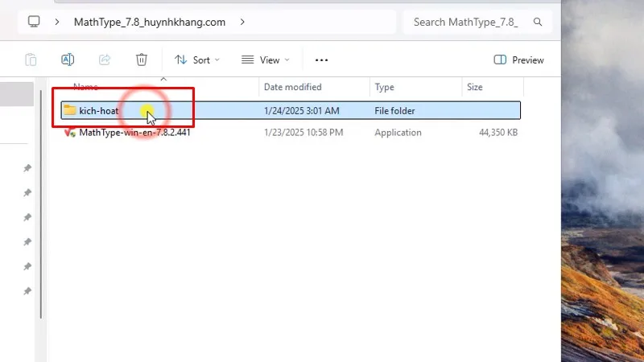Image resolution: width=644 pixels, height=362 pixels.
Task: Open MathType_7.8_huynhkhang.com breadcrumb segment
Action: (x=150, y=22)
